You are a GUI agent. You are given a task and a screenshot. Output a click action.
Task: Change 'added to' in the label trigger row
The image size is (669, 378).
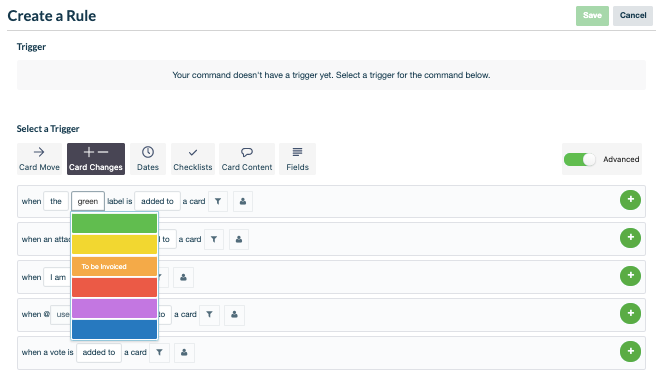(157, 201)
